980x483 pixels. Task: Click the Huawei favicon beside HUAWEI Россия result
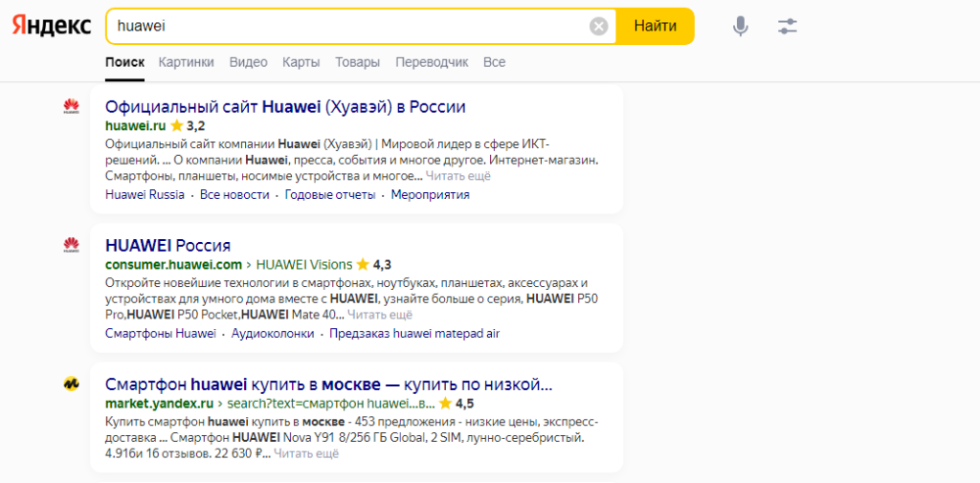pos(71,245)
